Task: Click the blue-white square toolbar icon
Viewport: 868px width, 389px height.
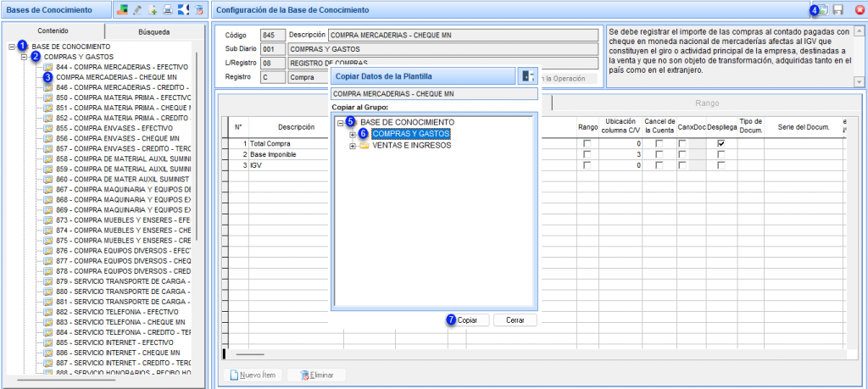Action: (184, 9)
